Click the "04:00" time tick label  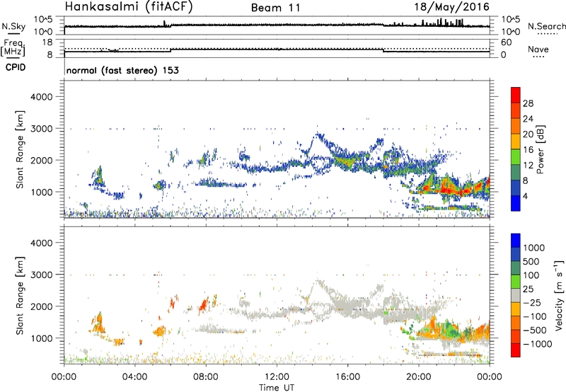coord(134,377)
